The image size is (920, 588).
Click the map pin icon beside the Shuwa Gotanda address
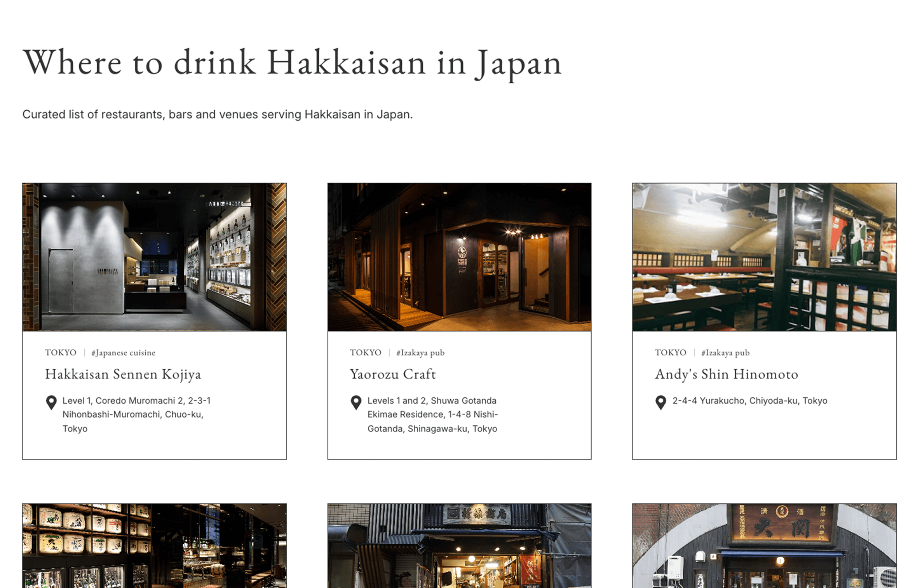(x=356, y=402)
